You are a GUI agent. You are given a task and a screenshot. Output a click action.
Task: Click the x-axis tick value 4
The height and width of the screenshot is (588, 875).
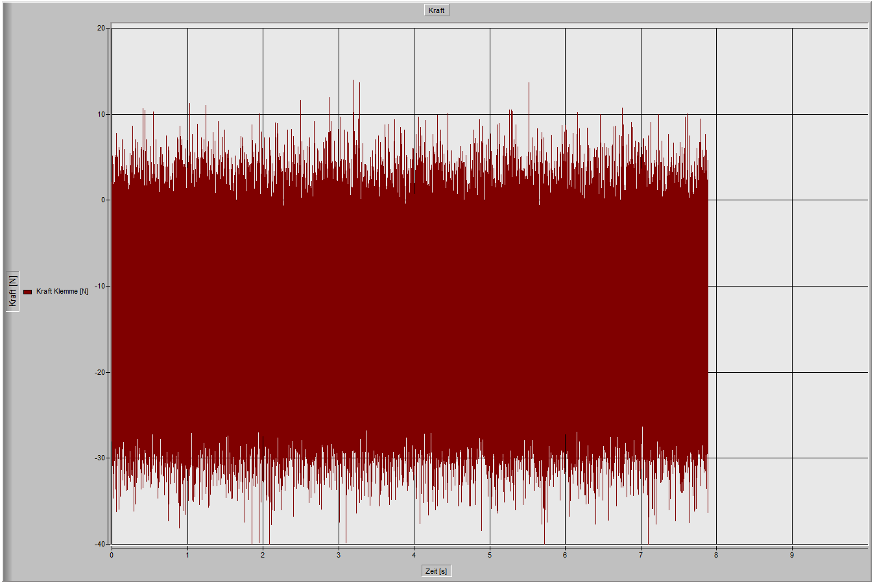pyautogui.click(x=414, y=555)
